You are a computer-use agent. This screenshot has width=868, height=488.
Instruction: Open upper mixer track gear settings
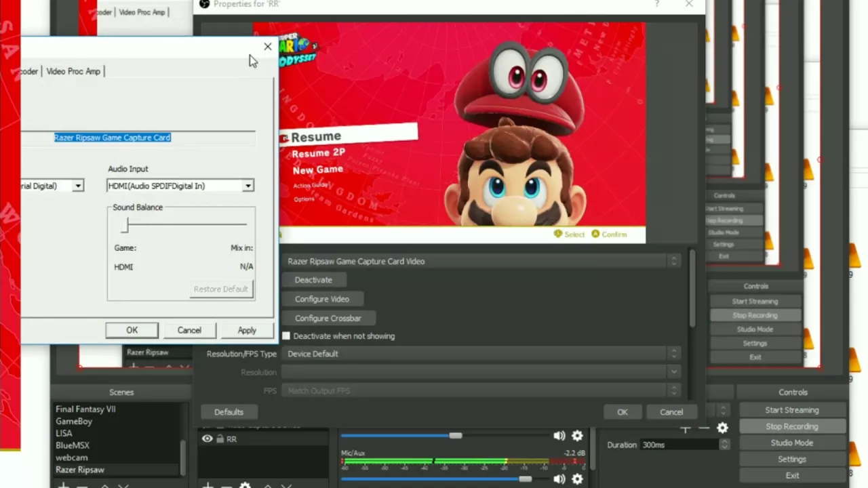(577, 436)
